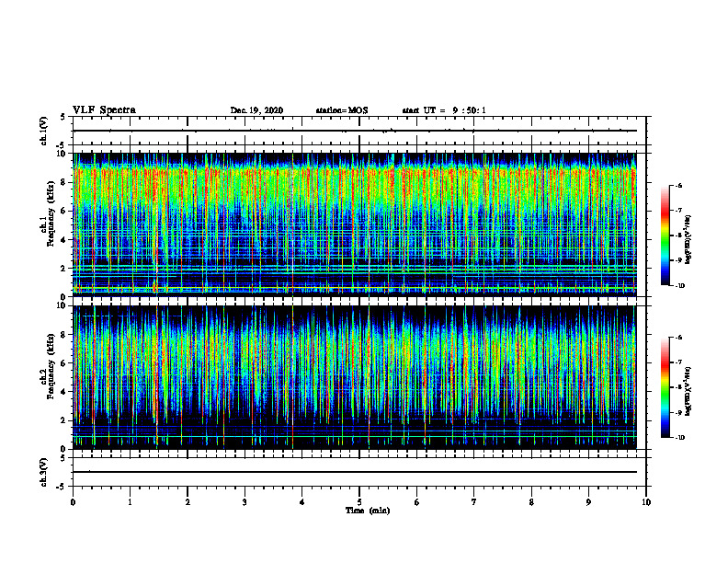The width and height of the screenshot is (728, 563).
Task: Click the time-axis tick label "9"
Action: click(588, 502)
